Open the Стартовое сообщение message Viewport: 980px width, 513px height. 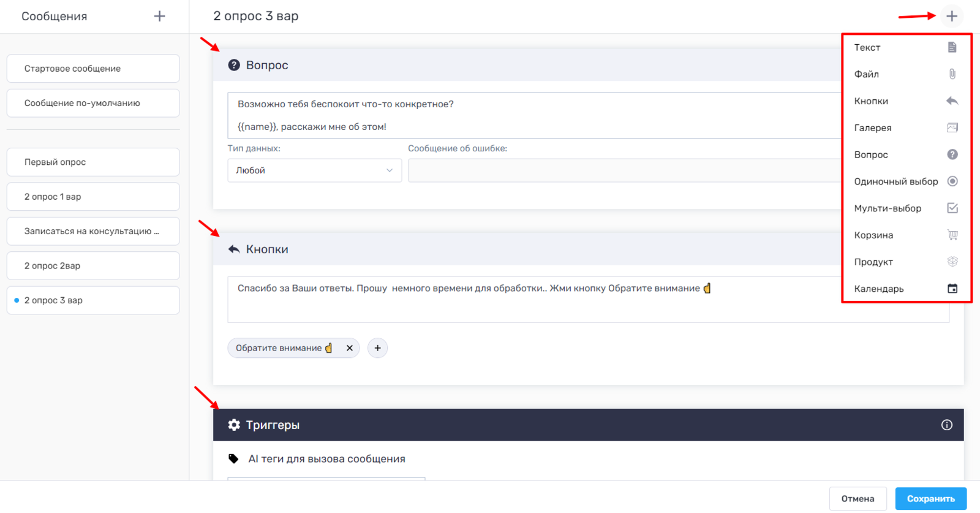tap(93, 69)
